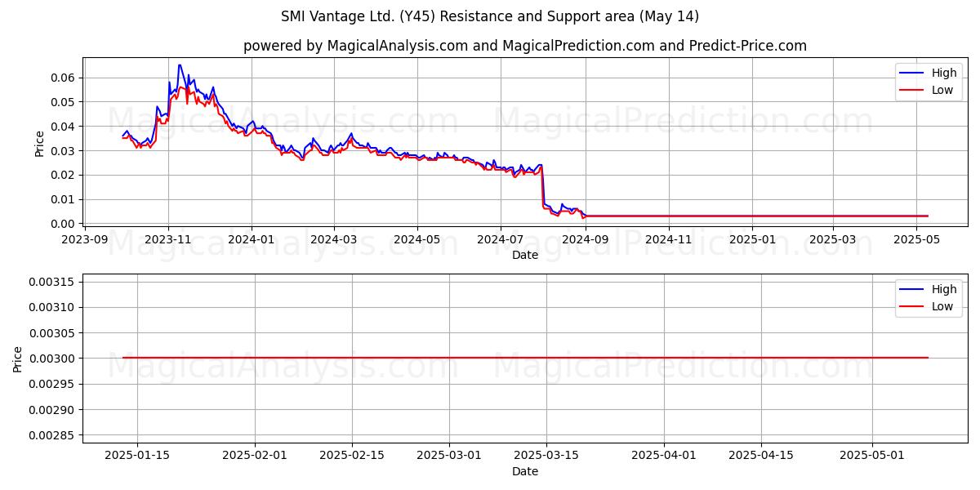
Task: Click the '2024-07' x-axis label in top chart
Action: [x=500, y=239]
